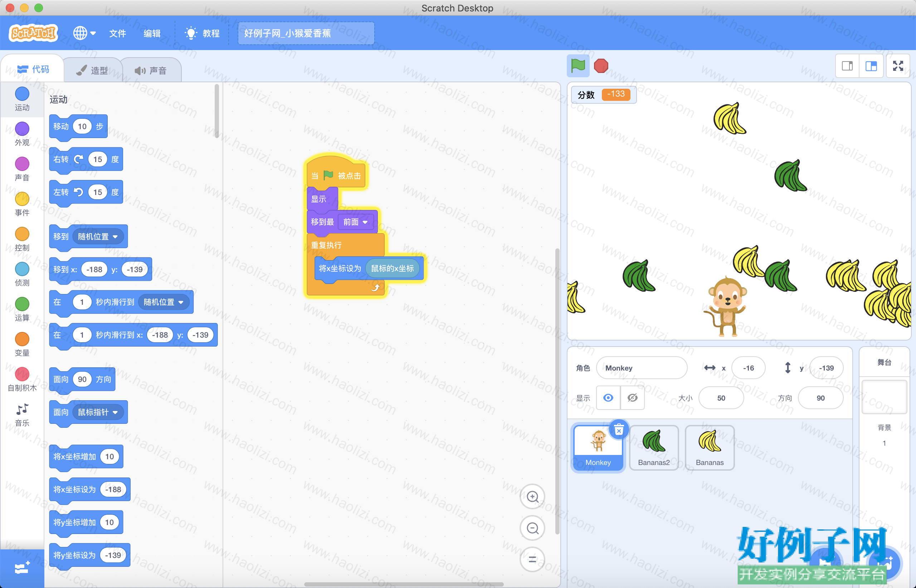916x588 pixels.
Task: Open the 编辑 menu
Action: [x=152, y=33]
